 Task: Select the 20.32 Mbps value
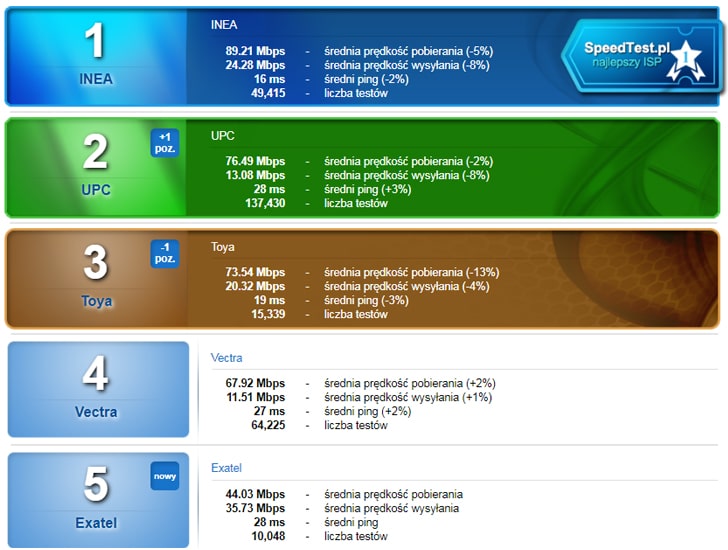click(x=255, y=286)
